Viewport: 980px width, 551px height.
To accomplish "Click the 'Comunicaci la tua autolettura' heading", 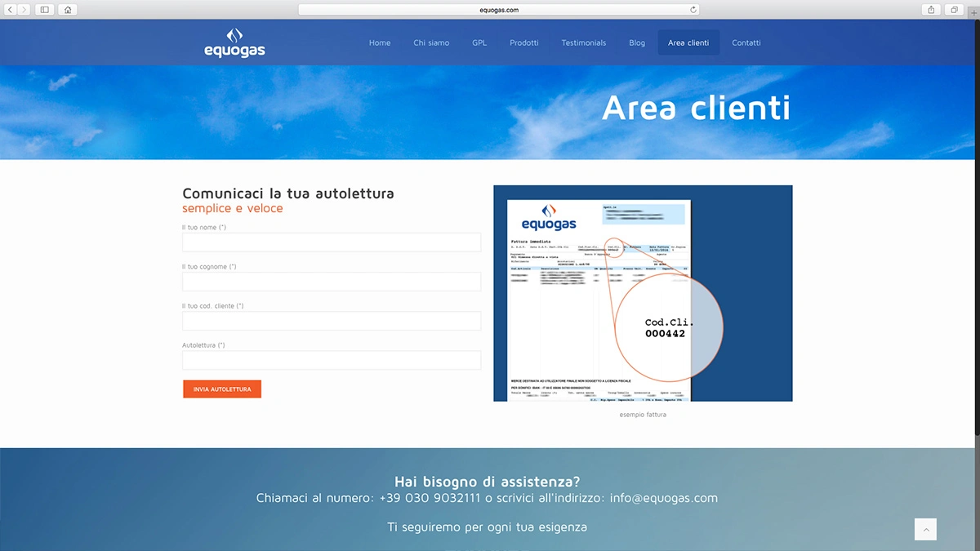I will [x=288, y=193].
